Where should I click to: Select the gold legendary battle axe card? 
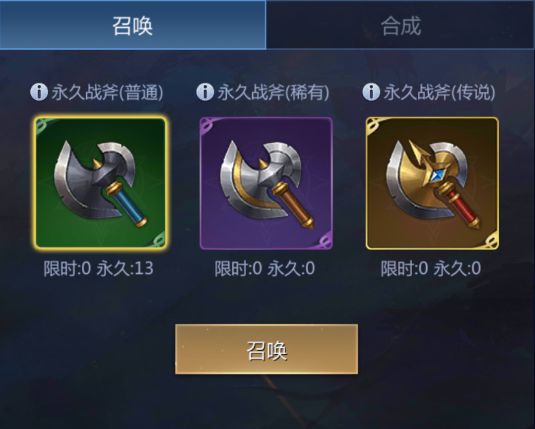[x=432, y=183]
